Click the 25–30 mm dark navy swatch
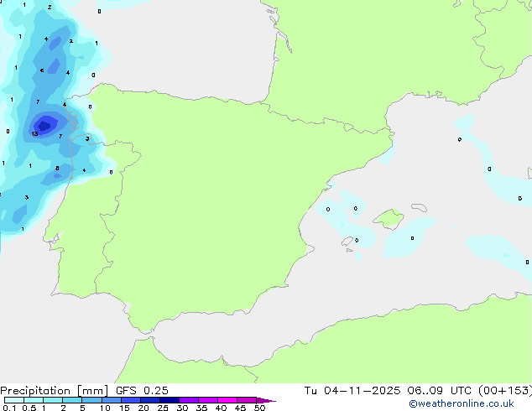 pos(170,400)
